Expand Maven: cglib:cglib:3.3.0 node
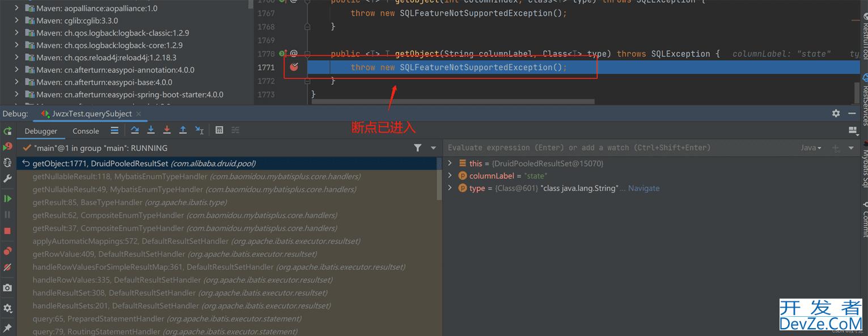This screenshot has width=868, height=336. pyautogui.click(x=16, y=20)
